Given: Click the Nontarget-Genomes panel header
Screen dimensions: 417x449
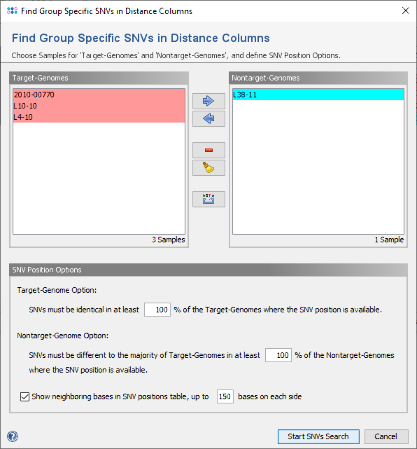Looking at the screenshot, I should 318,78.
